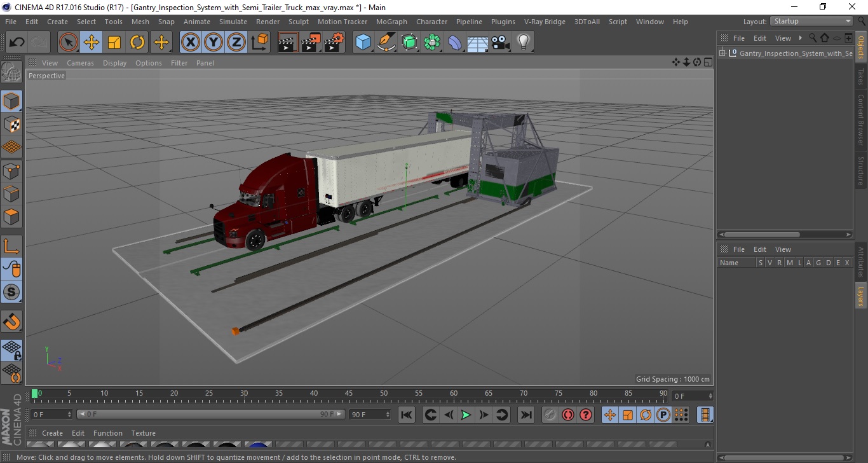868x463 pixels.
Task: Add a Cube primitive object
Action: (x=363, y=43)
